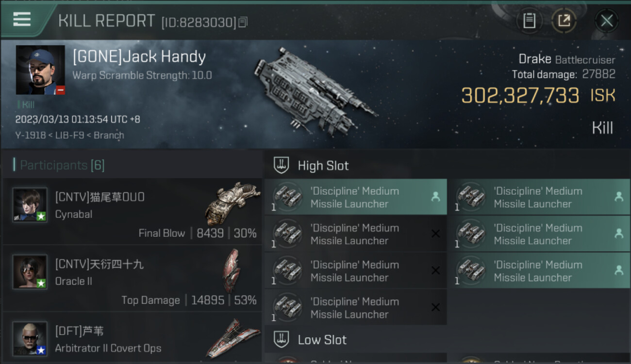This screenshot has height=364, width=631.
Task: Open the Oracle II pilot portrait
Action: 30,272
